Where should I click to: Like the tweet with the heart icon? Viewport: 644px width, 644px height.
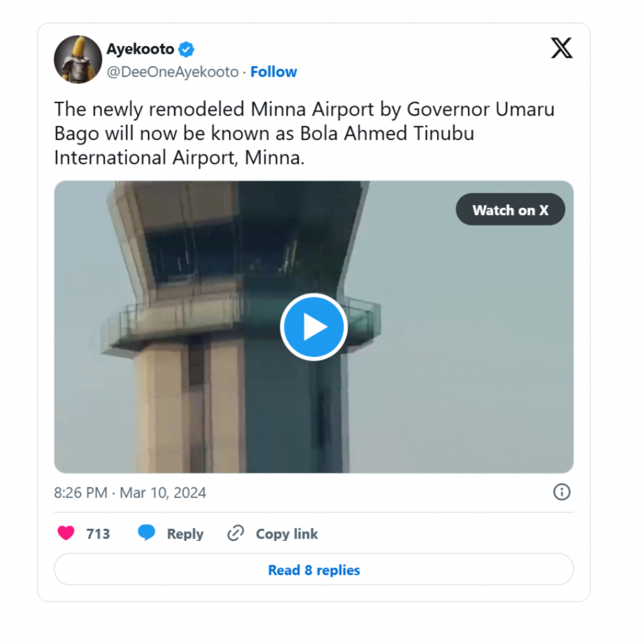click(66, 533)
